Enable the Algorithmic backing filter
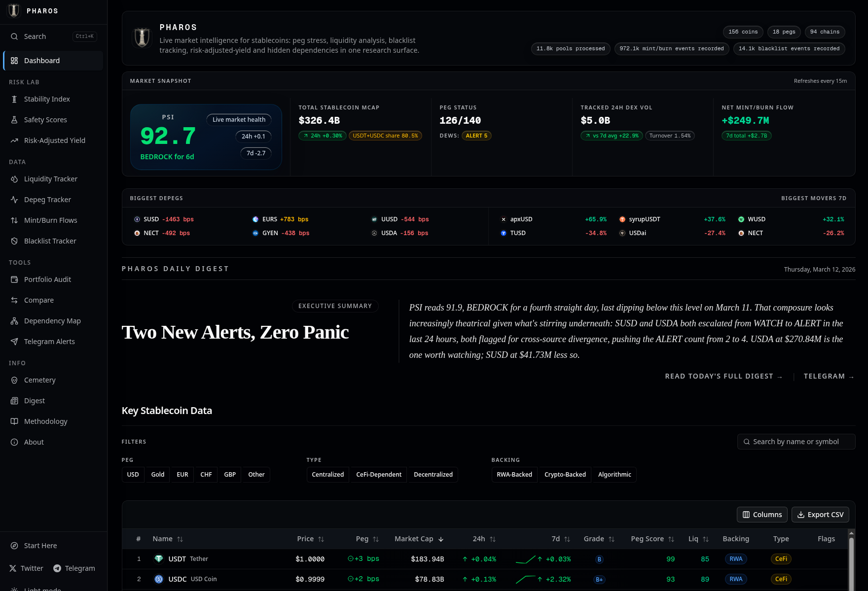The height and width of the screenshot is (591, 868). click(x=614, y=474)
